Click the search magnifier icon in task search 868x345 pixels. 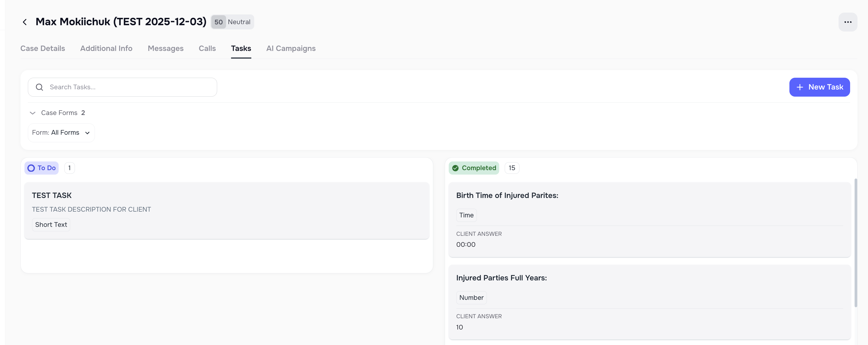click(x=39, y=87)
